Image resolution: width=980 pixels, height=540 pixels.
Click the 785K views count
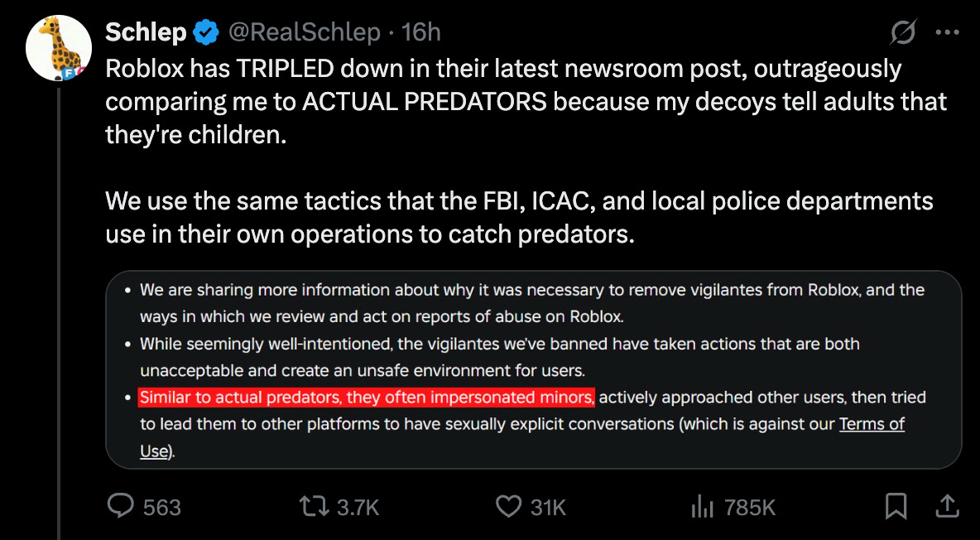(749, 508)
